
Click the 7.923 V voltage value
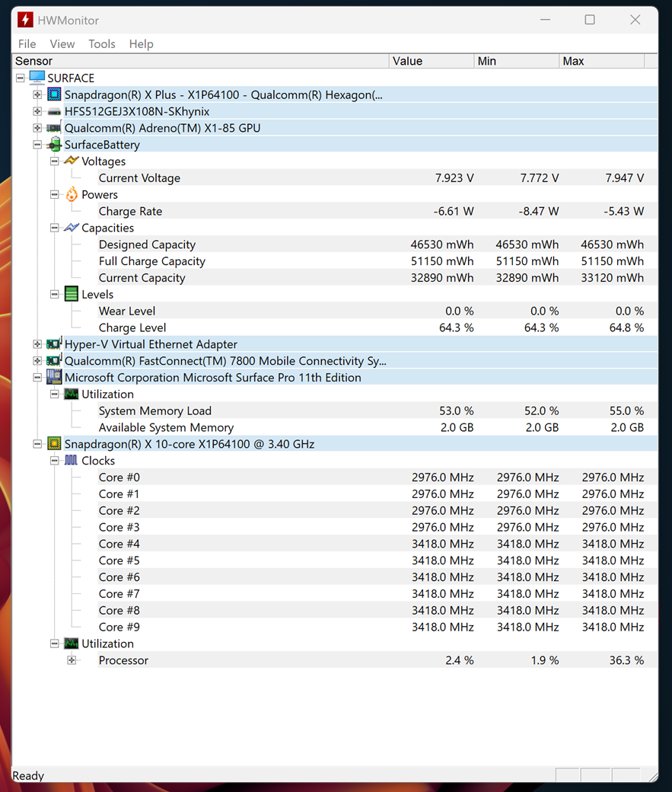(x=454, y=177)
